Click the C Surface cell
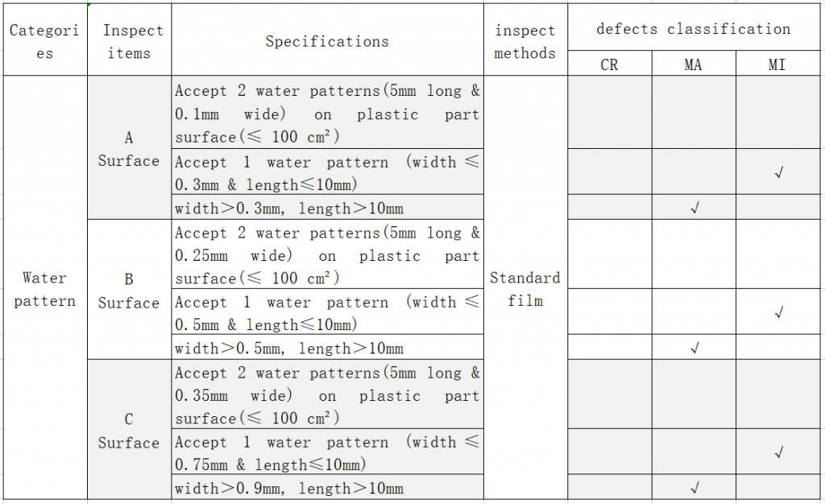 (130, 429)
